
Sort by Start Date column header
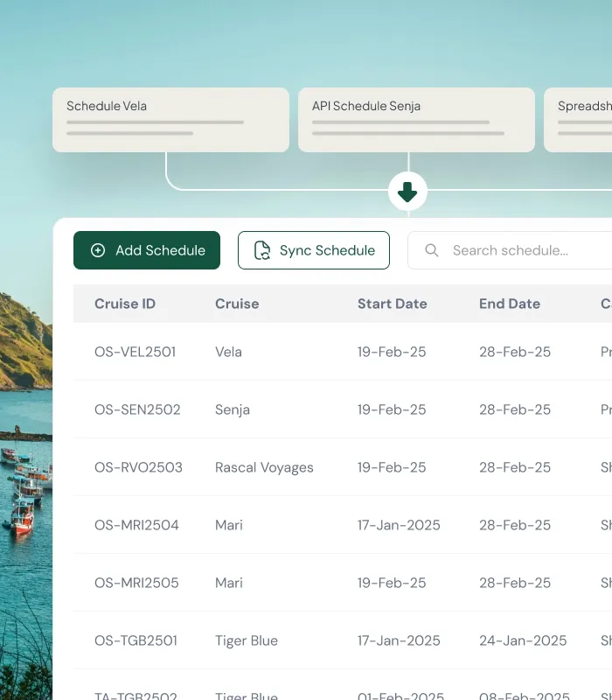(x=392, y=304)
